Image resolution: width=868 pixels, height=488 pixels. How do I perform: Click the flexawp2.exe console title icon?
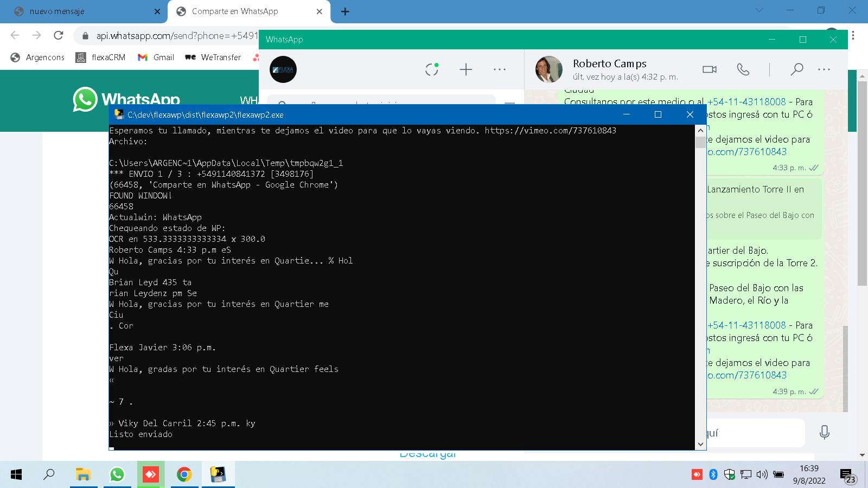click(x=119, y=114)
